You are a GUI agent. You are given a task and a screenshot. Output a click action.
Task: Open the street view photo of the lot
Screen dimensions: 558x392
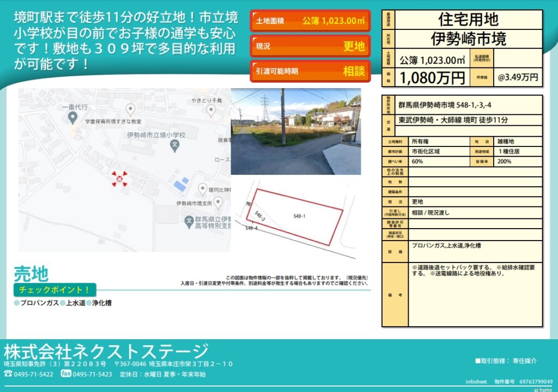[295, 131]
